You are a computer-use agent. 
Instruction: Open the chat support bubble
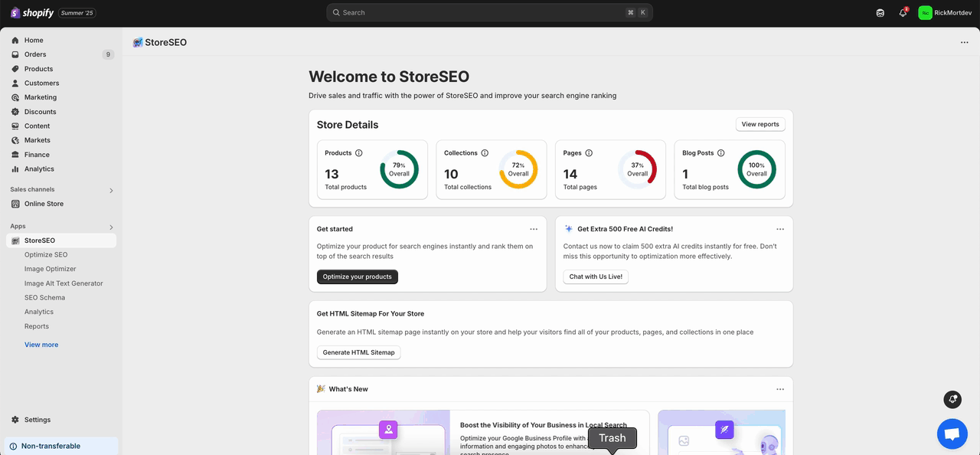(x=952, y=434)
